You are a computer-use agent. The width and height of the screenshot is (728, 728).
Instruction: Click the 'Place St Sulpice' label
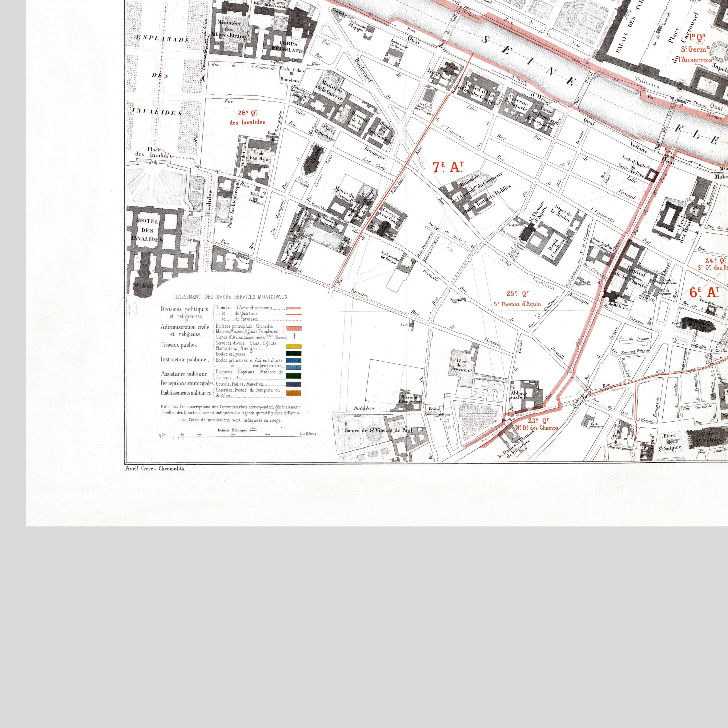tap(670, 442)
